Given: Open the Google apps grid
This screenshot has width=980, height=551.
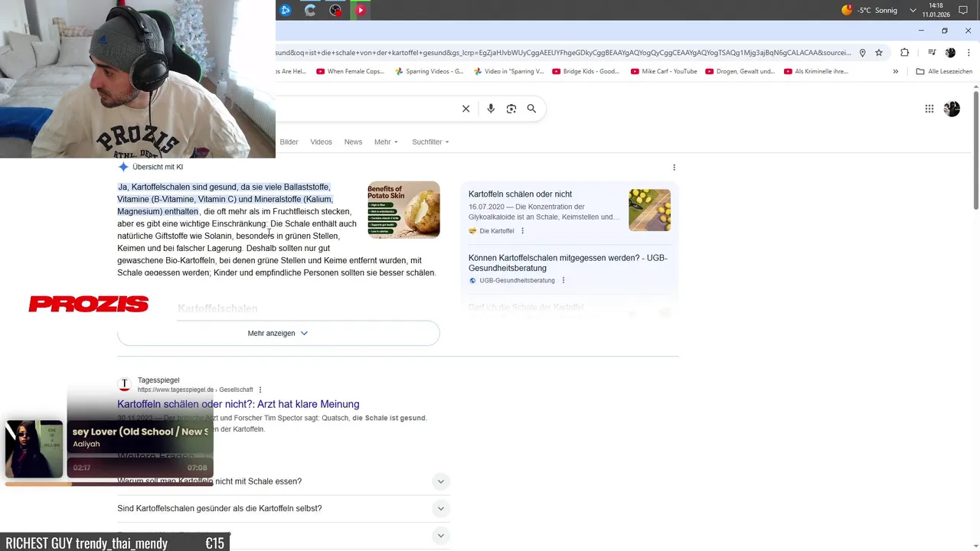Looking at the screenshot, I should (x=929, y=109).
